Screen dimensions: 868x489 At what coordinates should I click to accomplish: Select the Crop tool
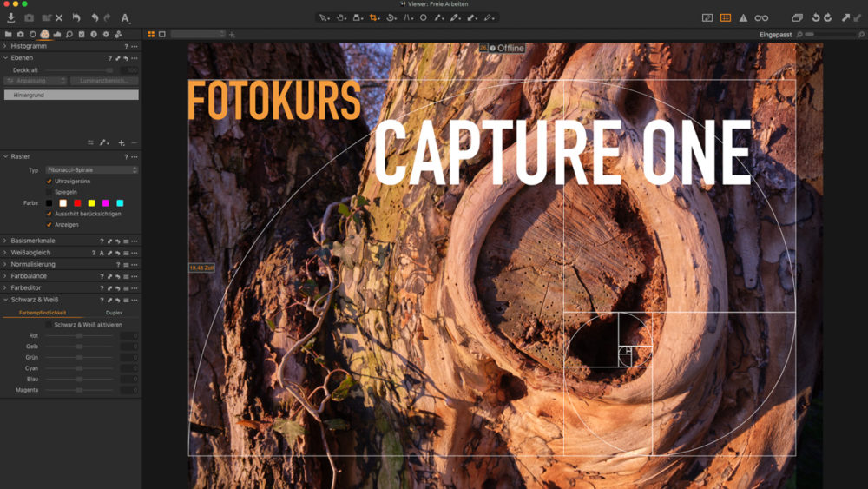point(374,17)
